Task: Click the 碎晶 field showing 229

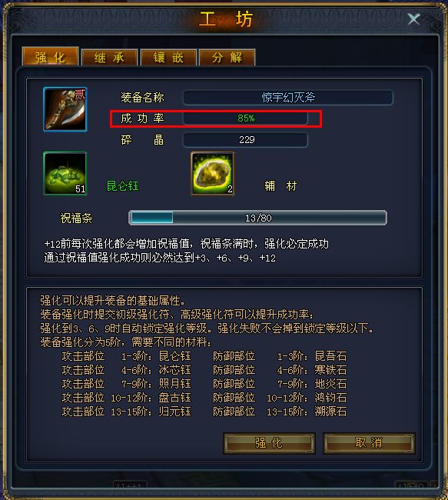Action: [245, 140]
